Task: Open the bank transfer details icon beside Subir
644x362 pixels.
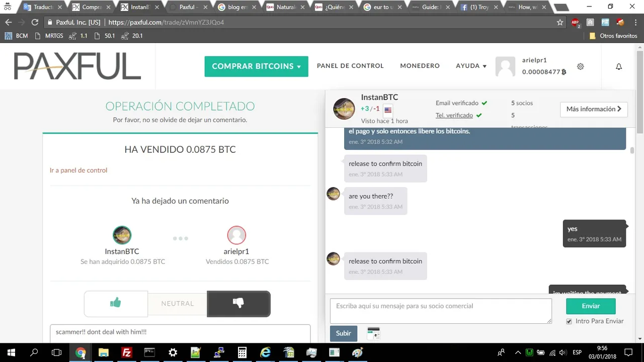Action: tap(373, 333)
